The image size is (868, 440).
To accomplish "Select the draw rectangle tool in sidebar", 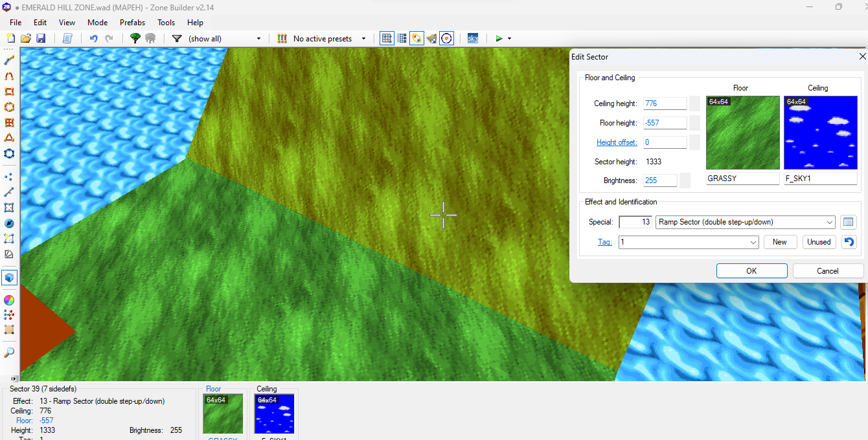I will pyautogui.click(x=9, y=91).
